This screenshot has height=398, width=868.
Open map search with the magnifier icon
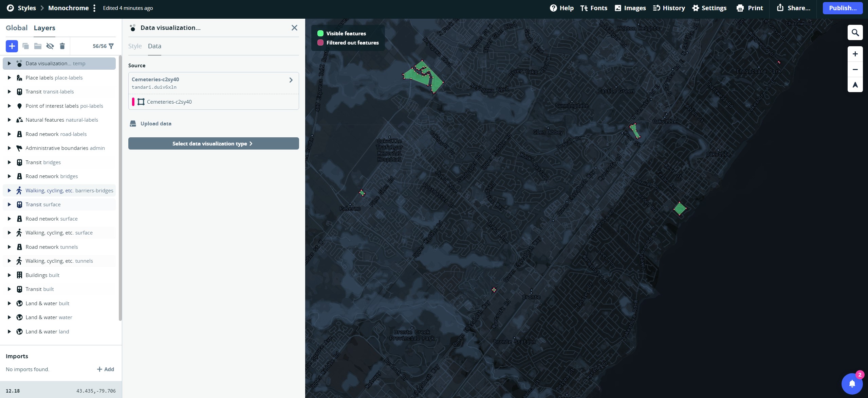point(855,32)
